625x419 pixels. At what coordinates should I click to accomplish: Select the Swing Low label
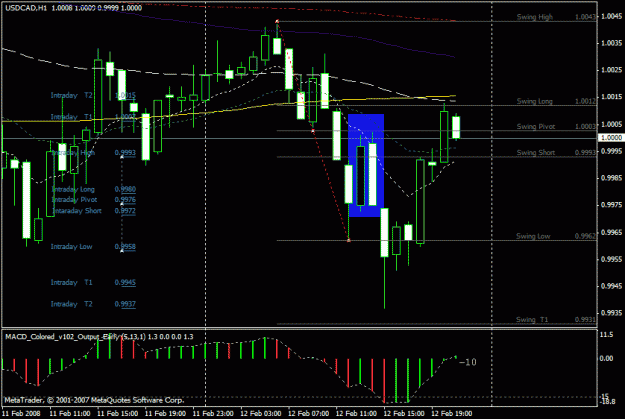click(533, 236)
